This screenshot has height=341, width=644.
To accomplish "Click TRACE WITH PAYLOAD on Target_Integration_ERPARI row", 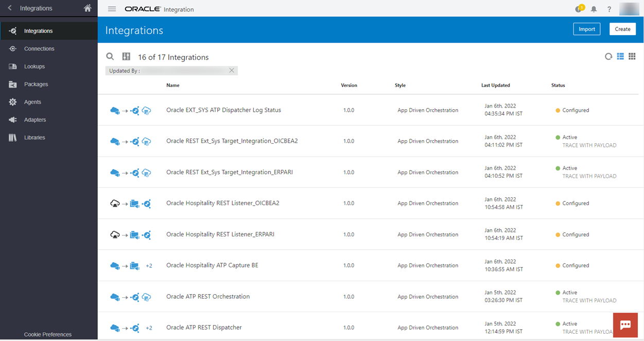I will tap(589, 176).
